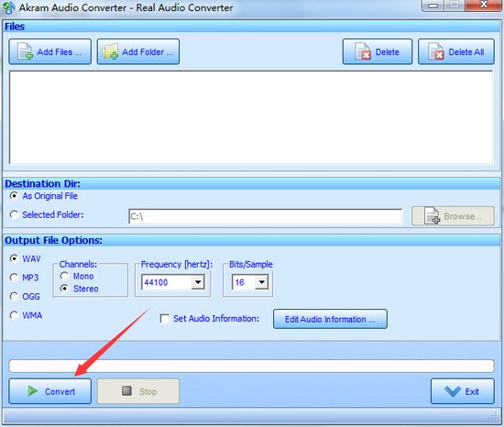Click the 44100 frequency value
This screenshot has width=504, height=427.
156,282
